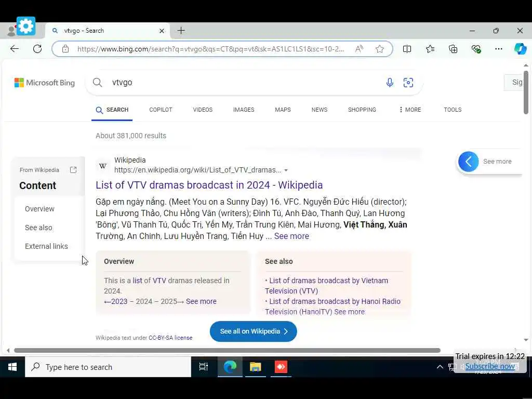Open List of VTV dramas broadcast in 2024 link
Image resolution: width=532 pixels, height=399 pixels.
pyautogui.click(x=209, y=185)
